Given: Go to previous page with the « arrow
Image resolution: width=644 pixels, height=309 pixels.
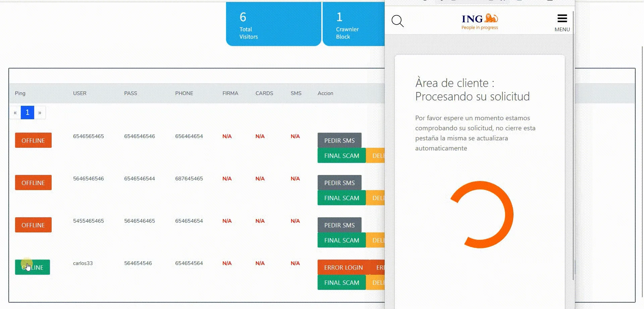Looking at the screenshot, I should click(15, 112).
